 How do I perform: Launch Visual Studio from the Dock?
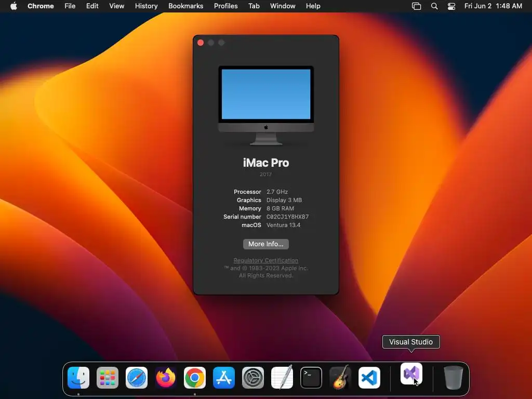click(x=411, y=374)
